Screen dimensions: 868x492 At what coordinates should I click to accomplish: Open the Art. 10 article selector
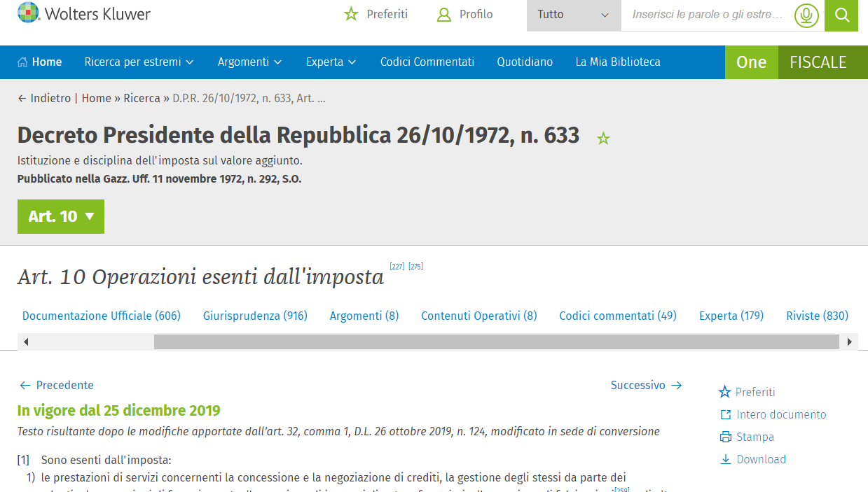point(61,217)
